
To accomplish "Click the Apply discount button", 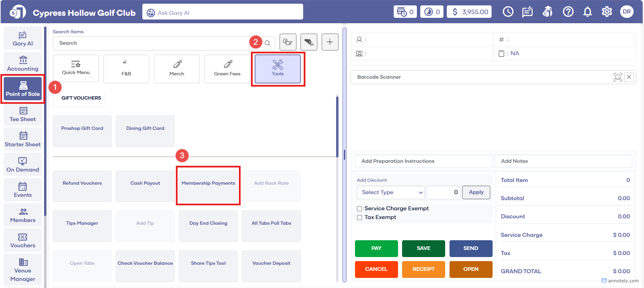I will coord(476,192).
